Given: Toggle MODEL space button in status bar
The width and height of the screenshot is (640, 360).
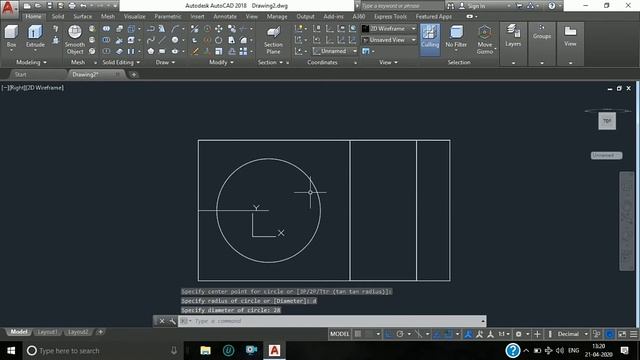Looking at the screenshot, I should pos(339,334).
